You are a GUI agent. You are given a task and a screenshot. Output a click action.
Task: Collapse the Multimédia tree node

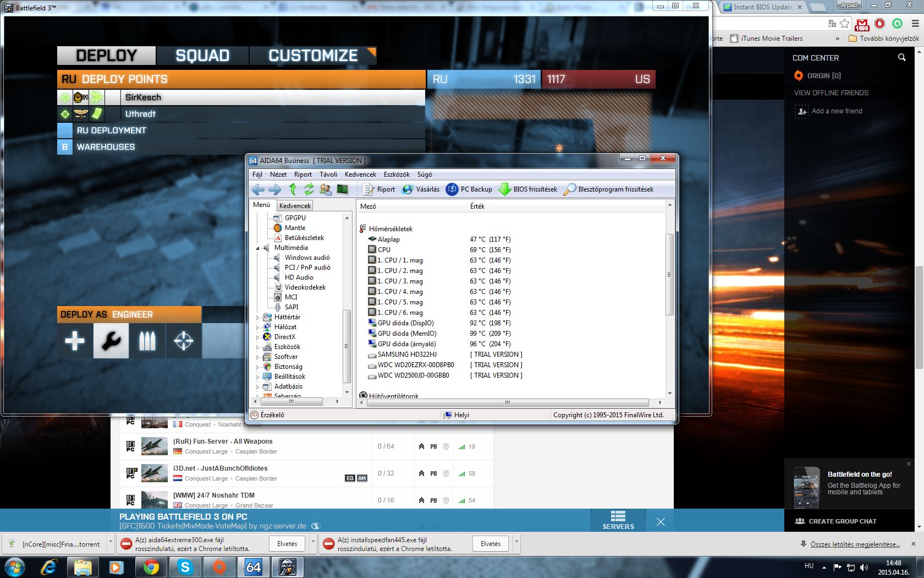coord(257,248)
